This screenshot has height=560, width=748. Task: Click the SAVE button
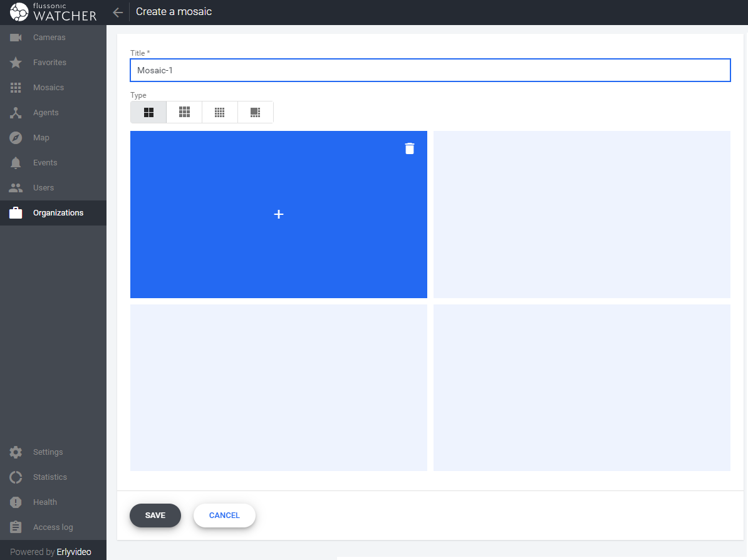155,516
